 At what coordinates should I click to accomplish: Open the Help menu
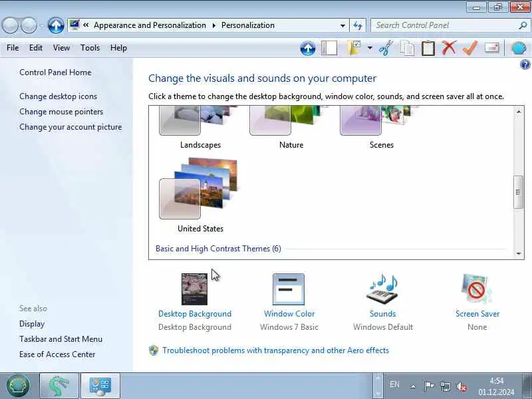[x=118, y=48]
